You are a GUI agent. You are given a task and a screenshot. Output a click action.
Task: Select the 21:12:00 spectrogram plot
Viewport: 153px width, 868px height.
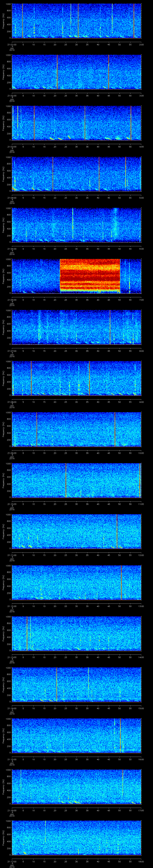[x=77, y=582]
